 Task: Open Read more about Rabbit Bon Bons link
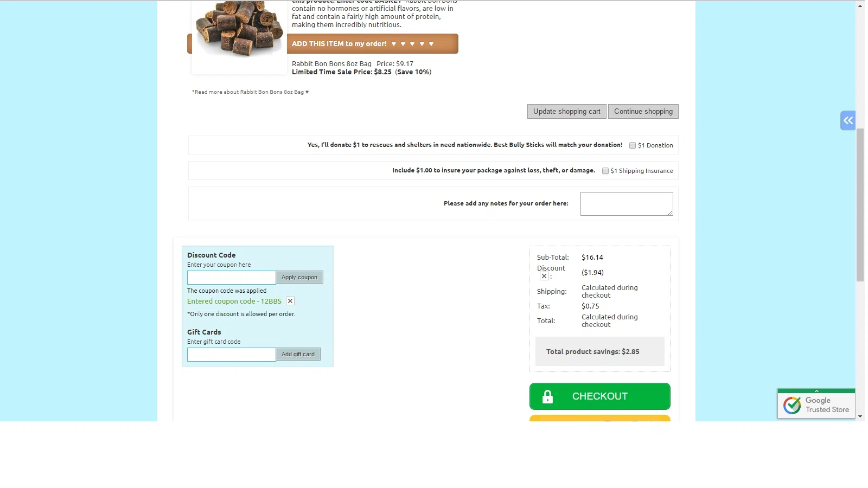pyautogui.click(x=250, y=92)
